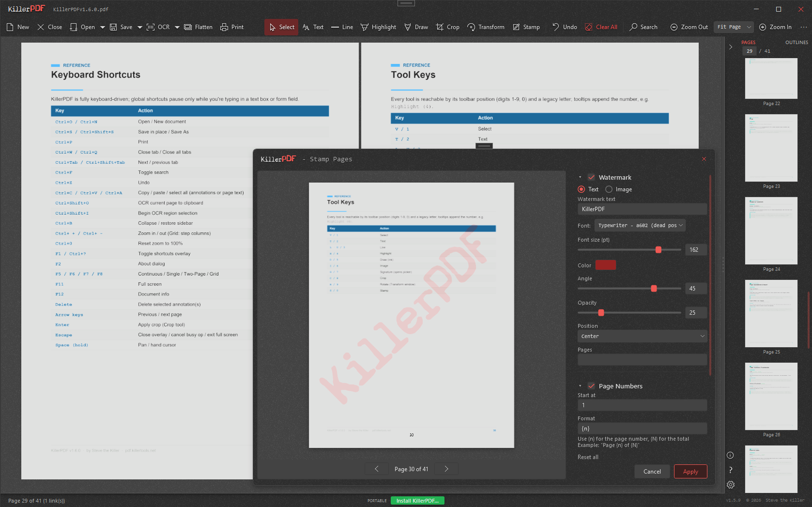The image size is (812, 507).
Task: Open the Position dropdown set to Center
Action: [x=642, y=336]
